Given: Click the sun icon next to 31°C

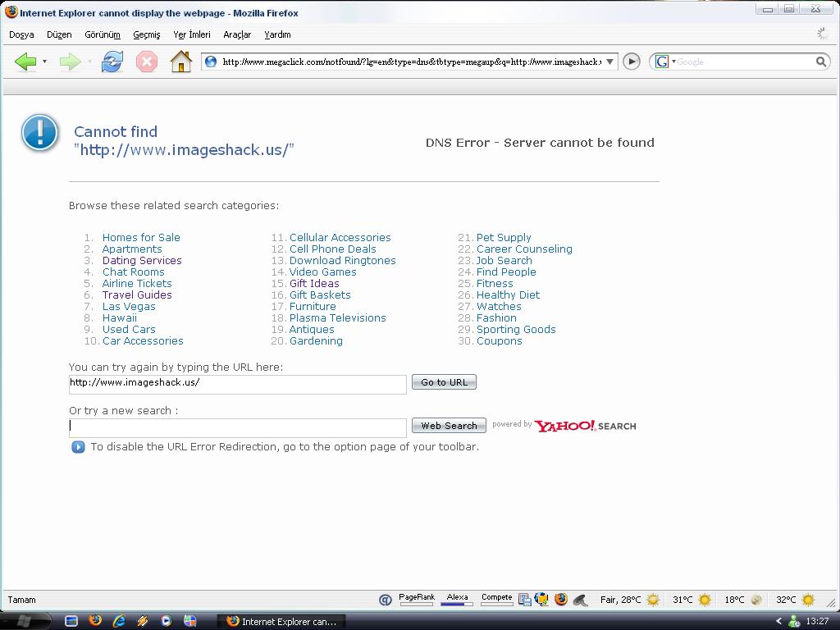Looking at the screenshot, I should click(x=705, y=600).
